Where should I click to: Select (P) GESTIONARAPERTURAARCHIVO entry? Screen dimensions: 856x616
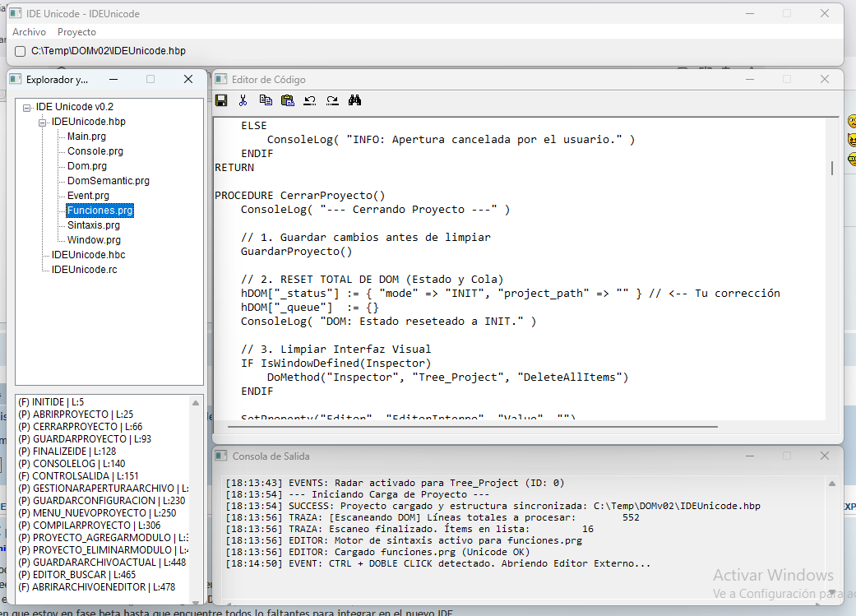tap(103, 489)
